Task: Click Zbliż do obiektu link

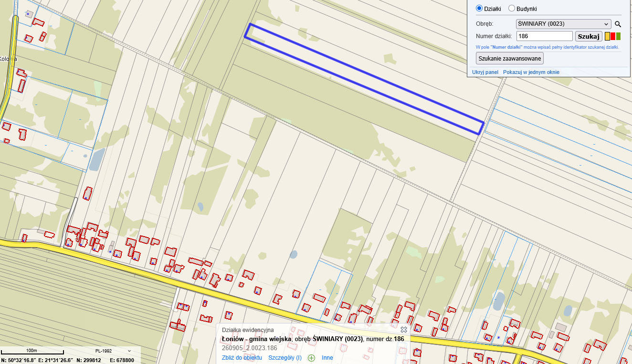Action: tap(242, 358)
